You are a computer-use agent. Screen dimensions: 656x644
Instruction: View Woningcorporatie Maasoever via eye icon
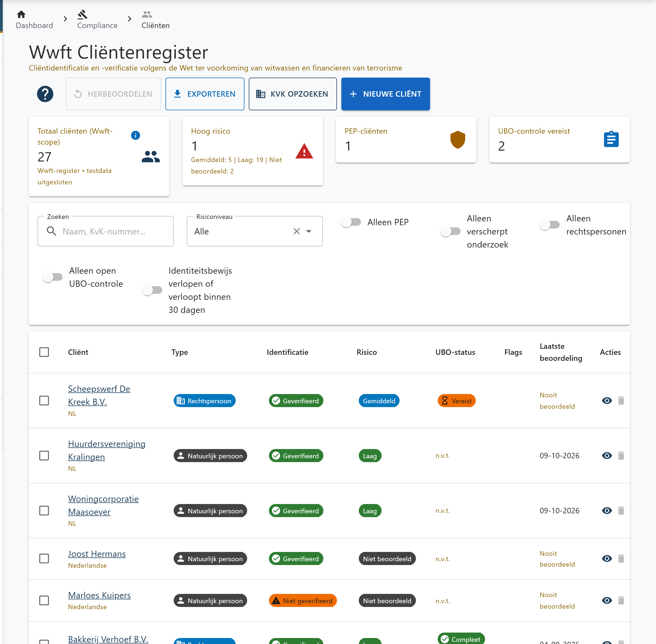[x=607, y=510]
